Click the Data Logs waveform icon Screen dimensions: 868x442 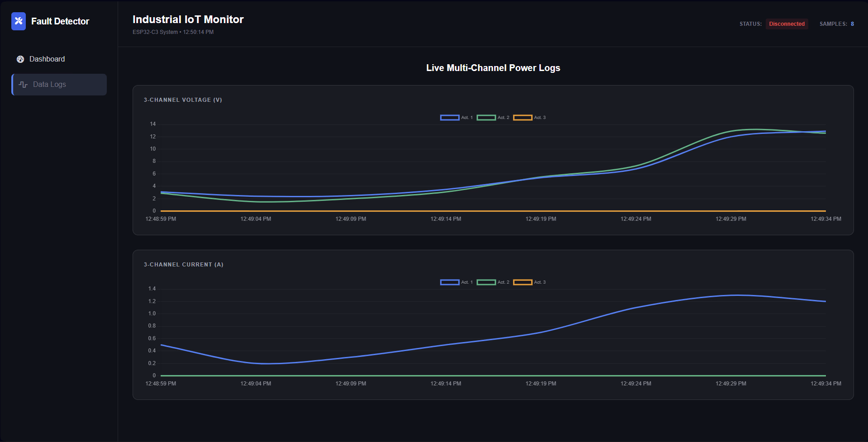click(x=23, y=85)
